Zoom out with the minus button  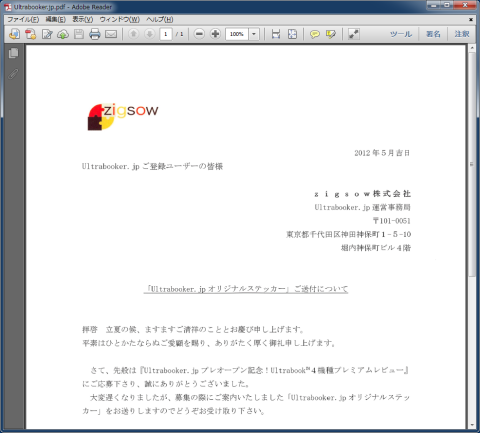click(199, 34)
